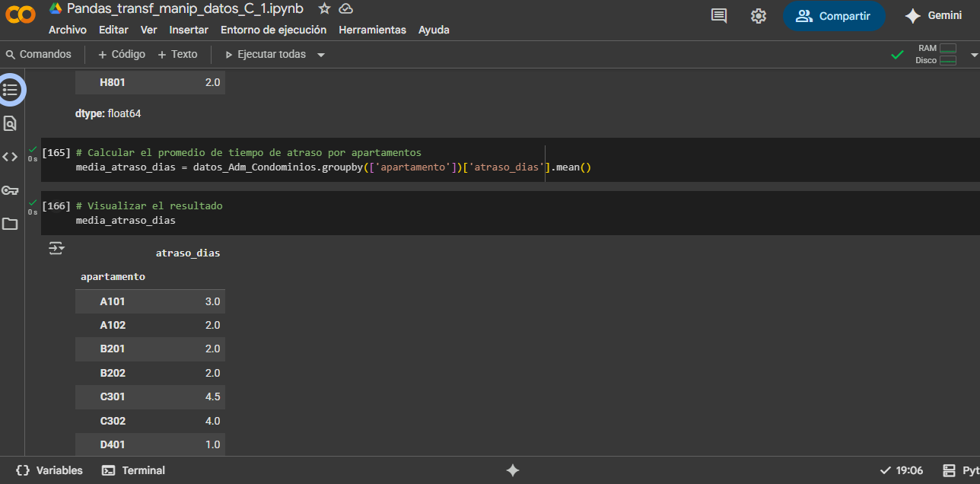The height and width of the screenshot is (484, 980).
Task: Click the atraso_dias column header
Action: coord(188,253)
